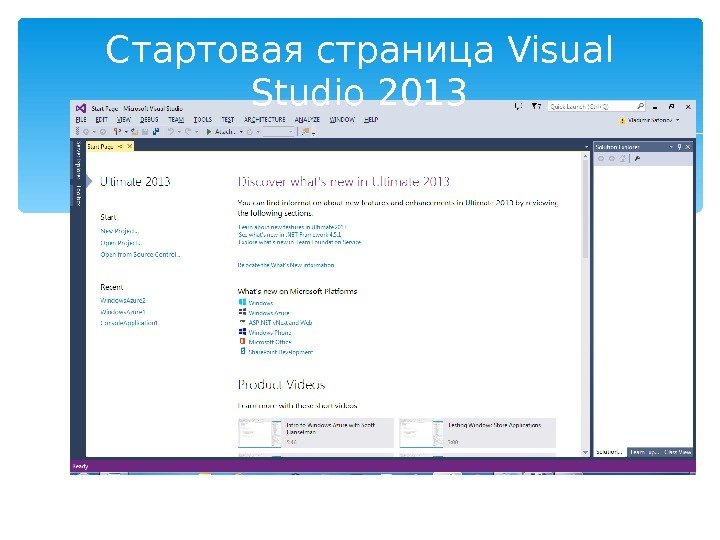Image resolution: width=720 pixels, height=540 pixels.
Task: Open the Server Explorer side tab
Action: coord(79,160)
